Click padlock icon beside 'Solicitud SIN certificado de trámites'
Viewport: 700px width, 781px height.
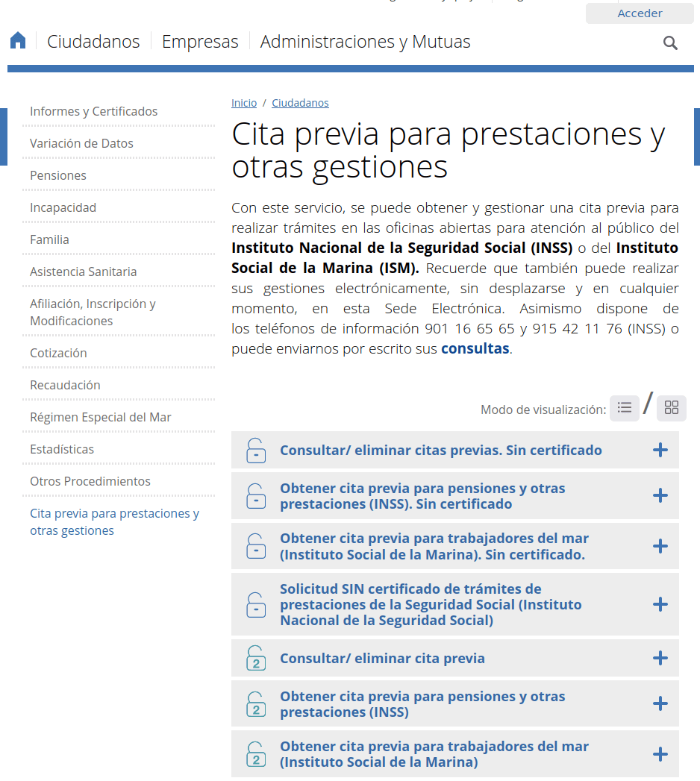[x=256, y=605]
